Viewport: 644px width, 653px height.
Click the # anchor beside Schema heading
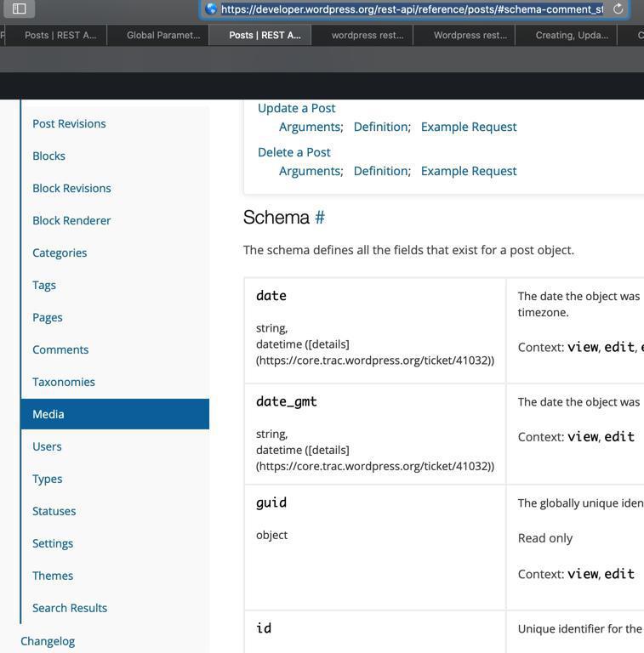point(320,218)
